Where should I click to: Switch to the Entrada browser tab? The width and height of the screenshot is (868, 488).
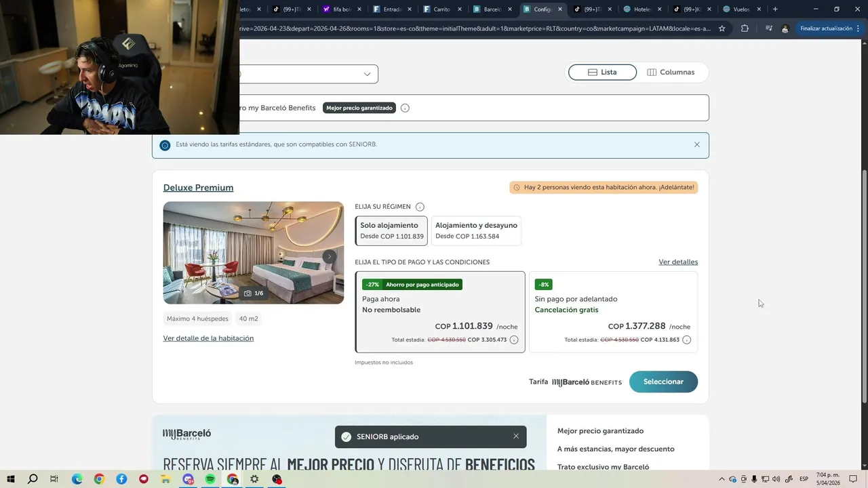[387, 9]
